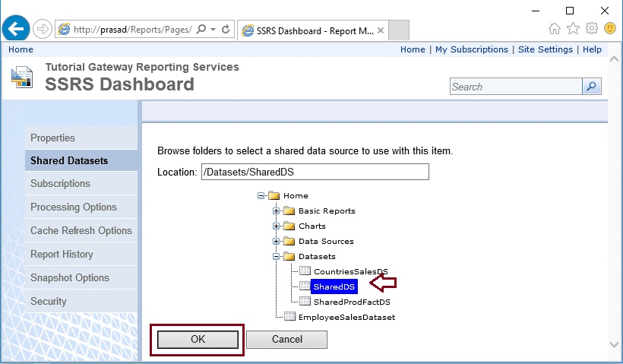Image resolution: width=623 pixels, height=364 pixels.
Task: Select CountriesSalesDS dataset
Action: coord(350,271)
